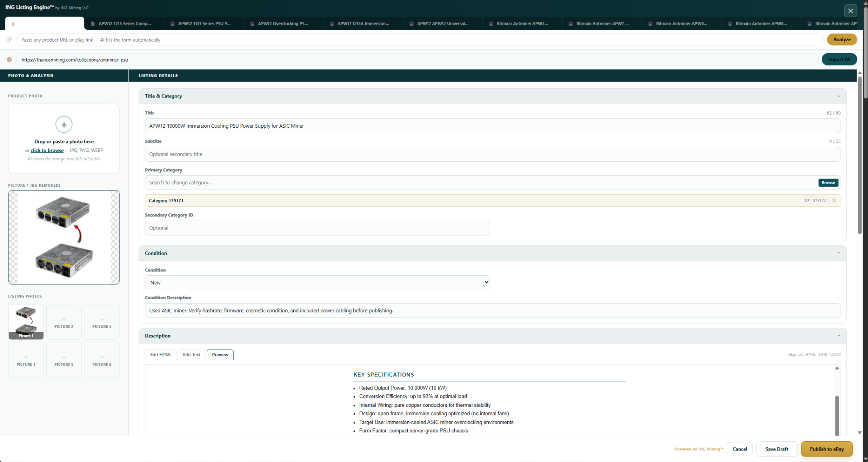Click the Import All button

point(839,59)
